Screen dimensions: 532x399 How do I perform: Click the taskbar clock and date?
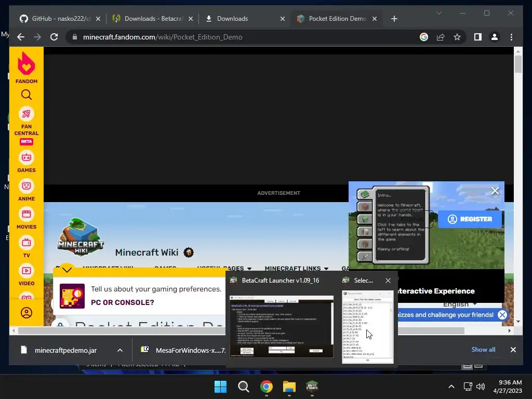507,387
